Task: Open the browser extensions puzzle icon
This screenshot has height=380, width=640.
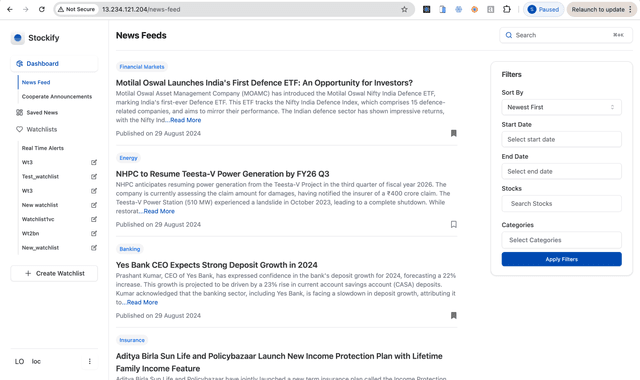Action: click(x=507, y=9)
